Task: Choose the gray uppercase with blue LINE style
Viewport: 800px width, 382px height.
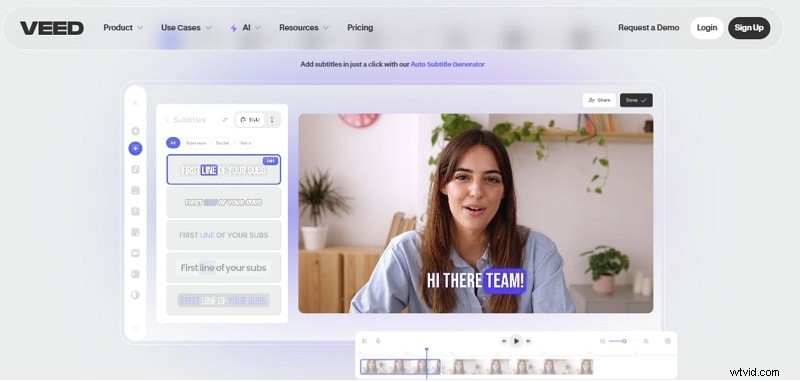Action: coord(223,235)
